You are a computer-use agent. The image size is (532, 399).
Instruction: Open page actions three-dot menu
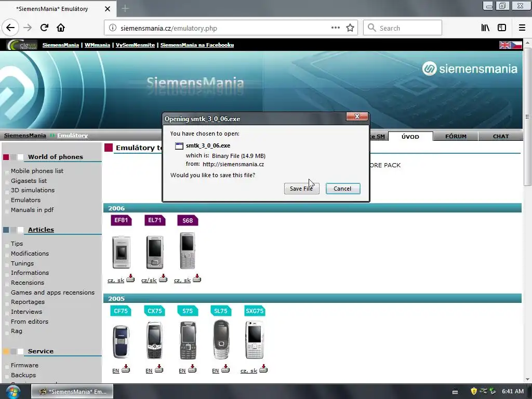pos(335,28)
